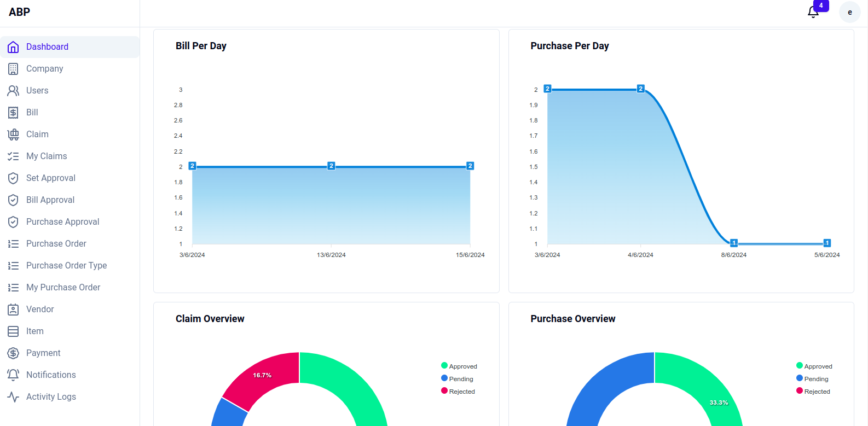The height and width of the screenshot is (426, 868).
Task: Click the Payment dollar icon
Action: click(x=13, y=353)
